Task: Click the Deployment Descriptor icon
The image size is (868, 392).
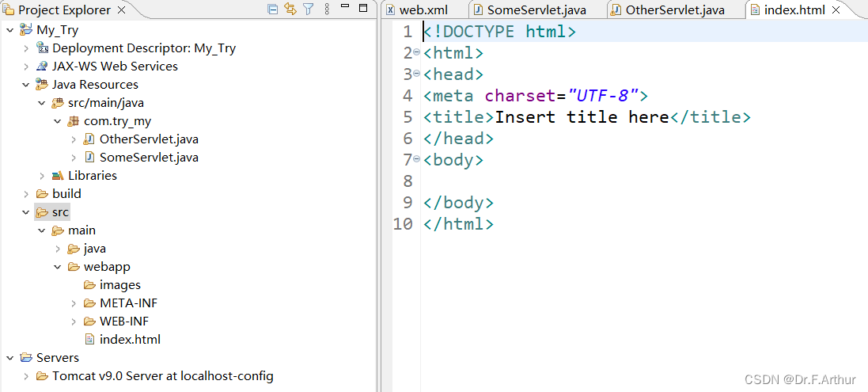Action: [42, 48]
